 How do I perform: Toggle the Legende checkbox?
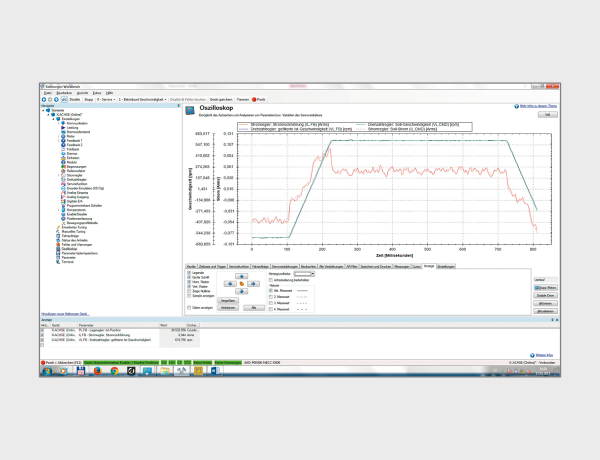click(x=188, y=273)
